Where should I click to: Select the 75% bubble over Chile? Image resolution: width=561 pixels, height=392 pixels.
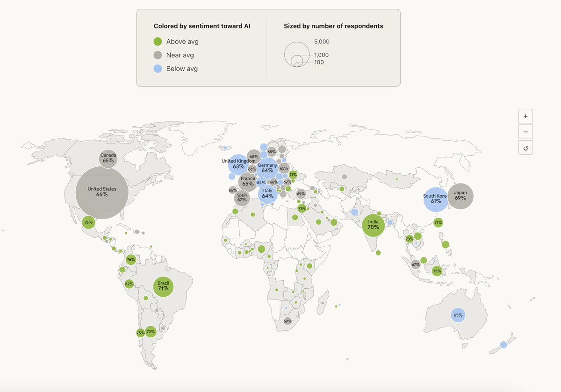pyautogui.click(x=140, y=333)
